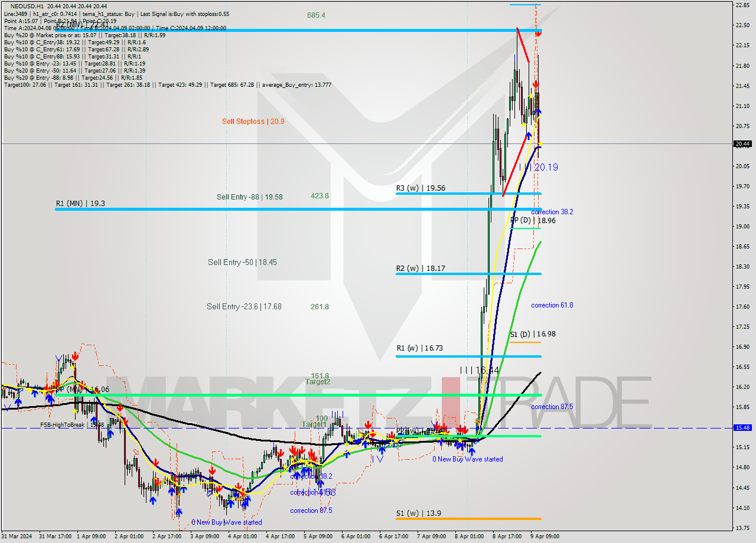756x543 pixels.
Task: Select the 19.00 price axis value
Action: 742,226
